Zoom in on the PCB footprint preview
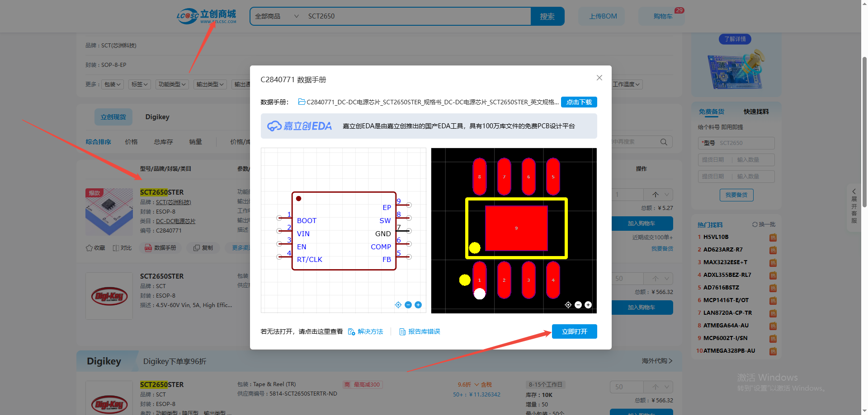868x415 pixels. click(x=588, y=305)
